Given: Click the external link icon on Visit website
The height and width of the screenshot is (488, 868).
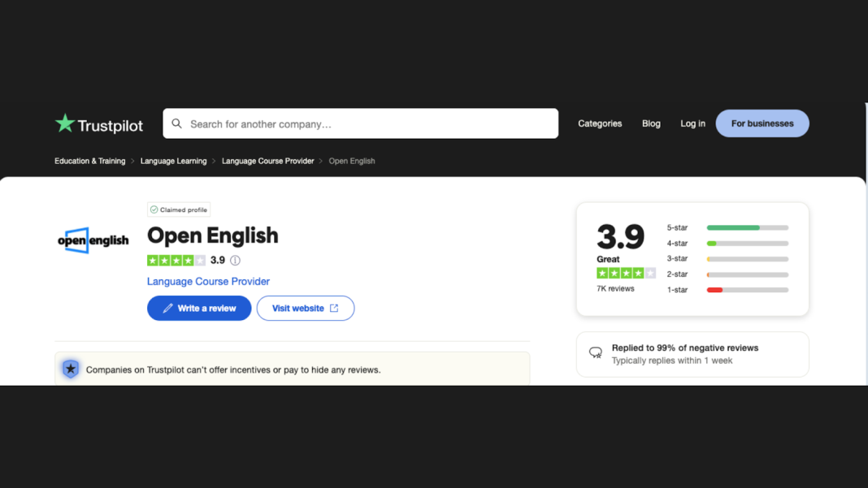Looking at the screenshot, I should click(334, 309).
